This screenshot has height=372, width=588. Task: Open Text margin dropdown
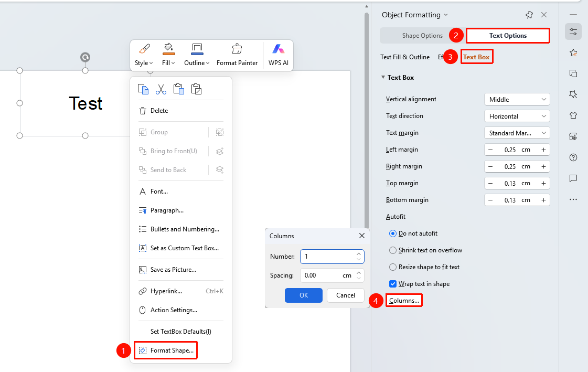click(x=517, y=133)
